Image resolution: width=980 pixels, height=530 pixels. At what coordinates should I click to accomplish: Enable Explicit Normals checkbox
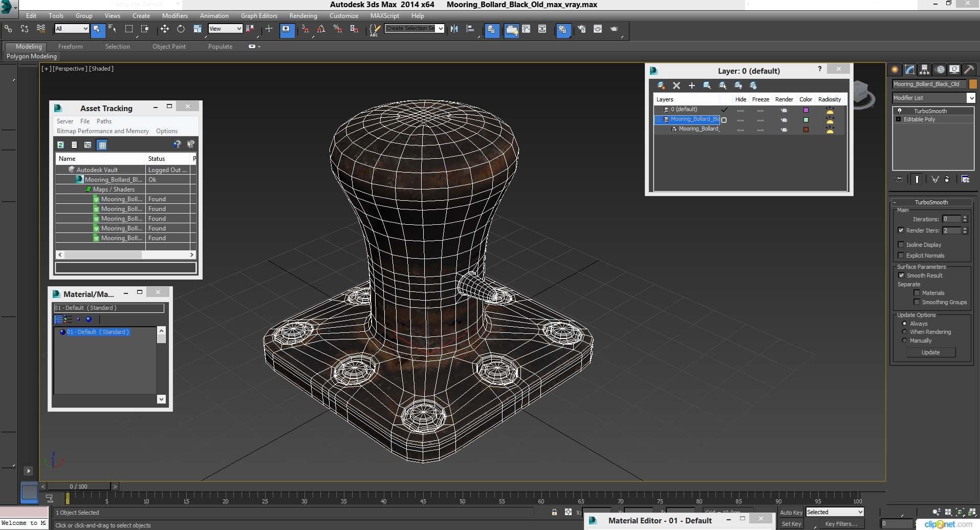pyautogui.click(x=901, y=256)
